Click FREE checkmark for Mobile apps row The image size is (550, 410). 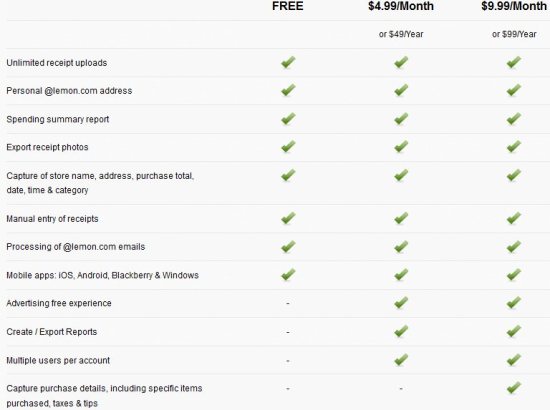pyautogui.click(x=288, y=275)
